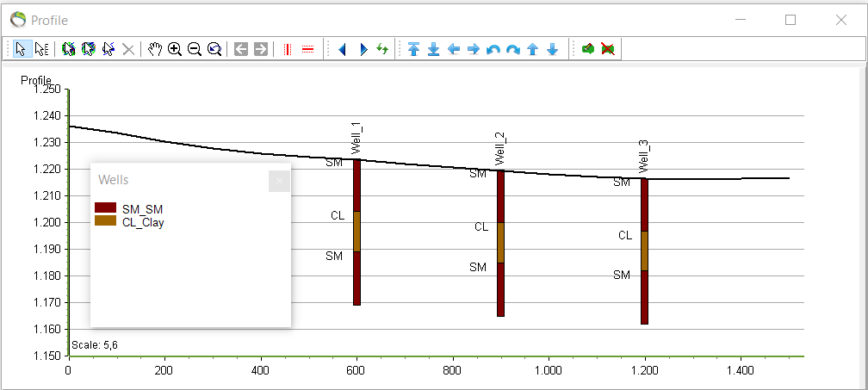This screenshot has height=390, width=868.
Task: Click the red vertical dashed line icon
Action: 288,49
